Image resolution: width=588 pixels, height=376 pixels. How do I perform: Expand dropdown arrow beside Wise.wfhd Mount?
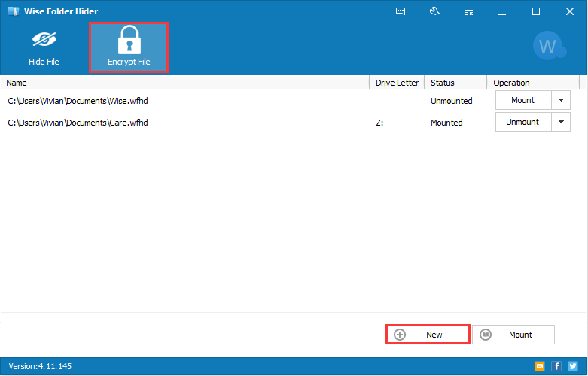click(561, 100)
